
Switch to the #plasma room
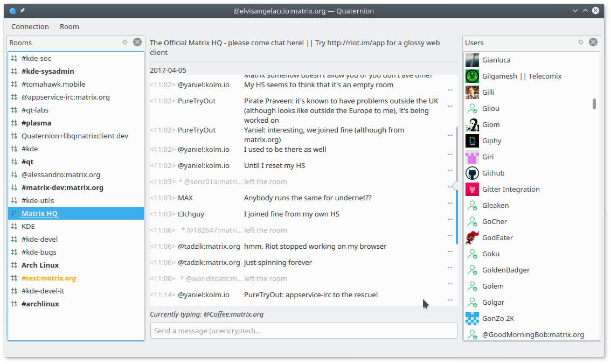pyautogui.click(x=76, y=123)
